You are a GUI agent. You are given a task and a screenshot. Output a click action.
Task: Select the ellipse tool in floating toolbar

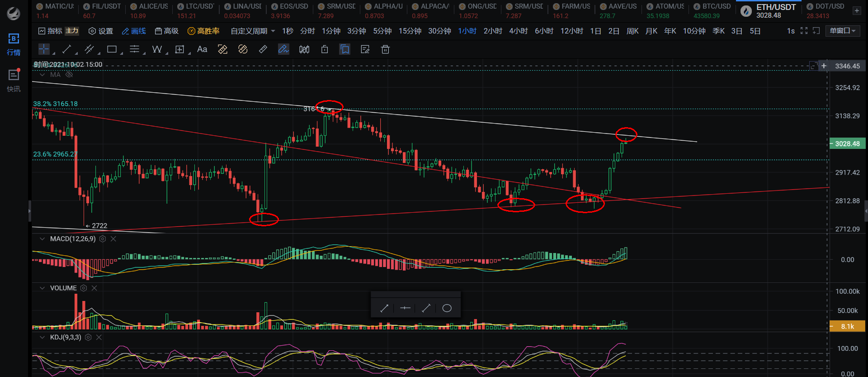(447, 308)
